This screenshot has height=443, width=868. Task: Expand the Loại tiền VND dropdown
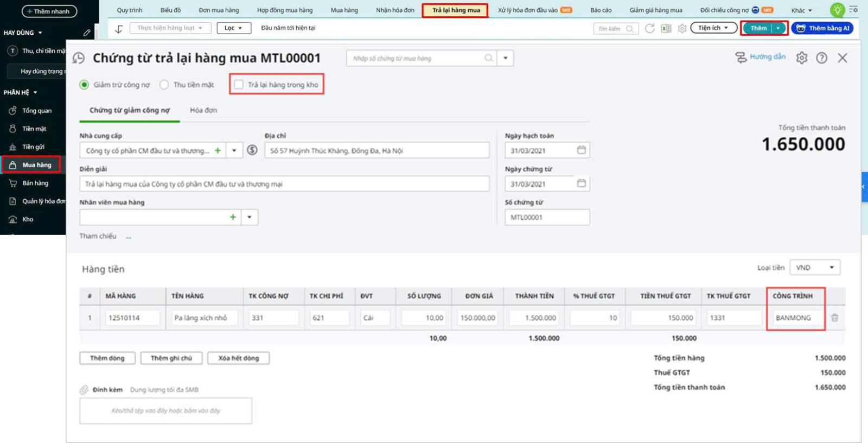tap(815, 268)
